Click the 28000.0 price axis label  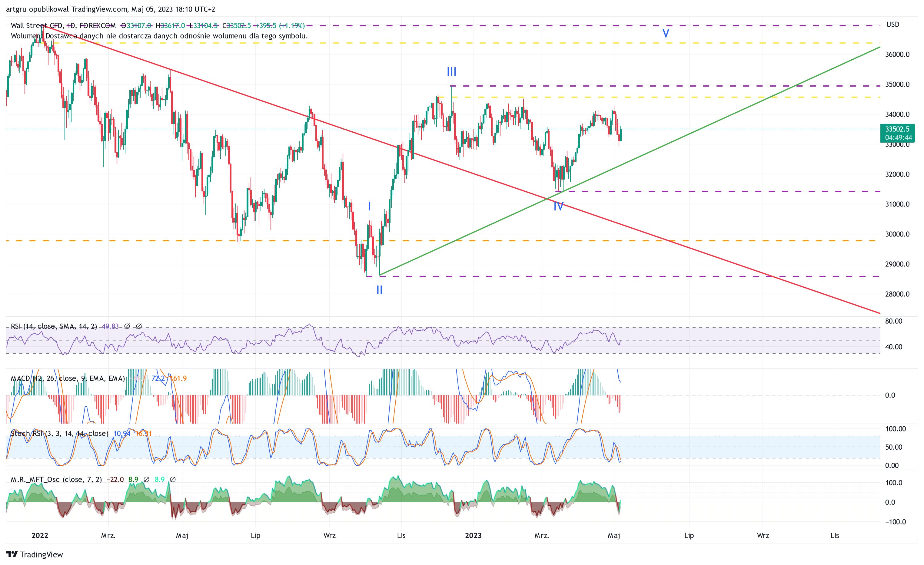897,294
